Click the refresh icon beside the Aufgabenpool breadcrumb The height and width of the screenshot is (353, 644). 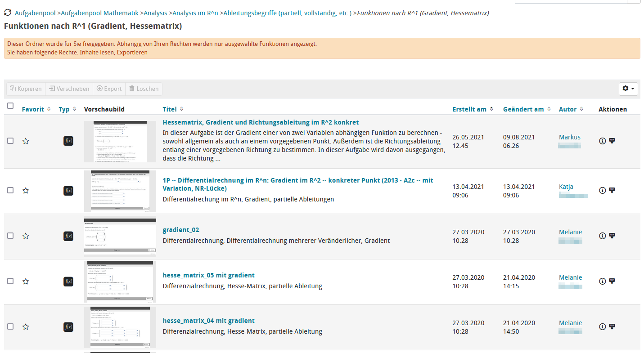8,13
